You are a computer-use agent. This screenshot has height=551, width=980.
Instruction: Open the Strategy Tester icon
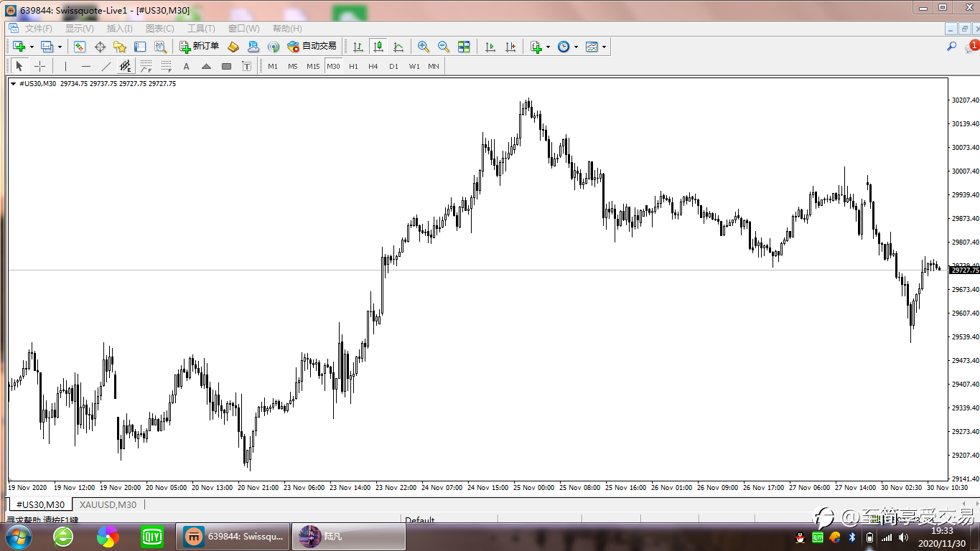pyautogui.click(x=160, y=47)
